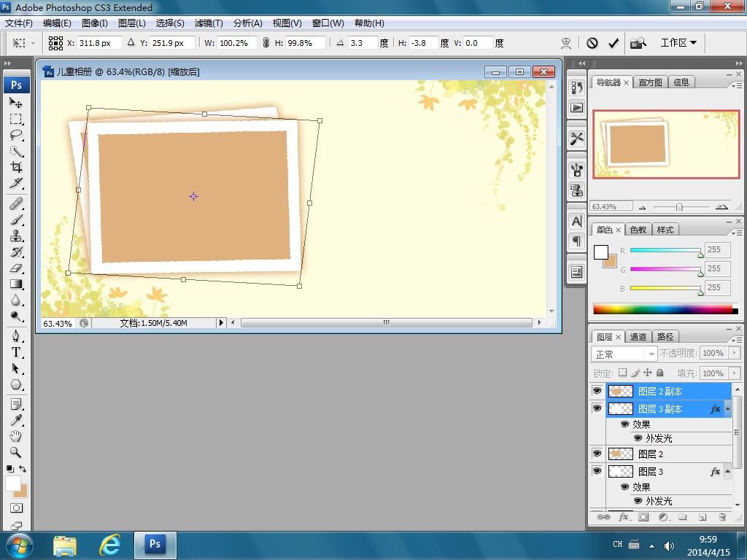The width and height of the screenshot is (747, 560).
Task: Switch to the 直方图 panel tab
Action: tap(650, 82)
